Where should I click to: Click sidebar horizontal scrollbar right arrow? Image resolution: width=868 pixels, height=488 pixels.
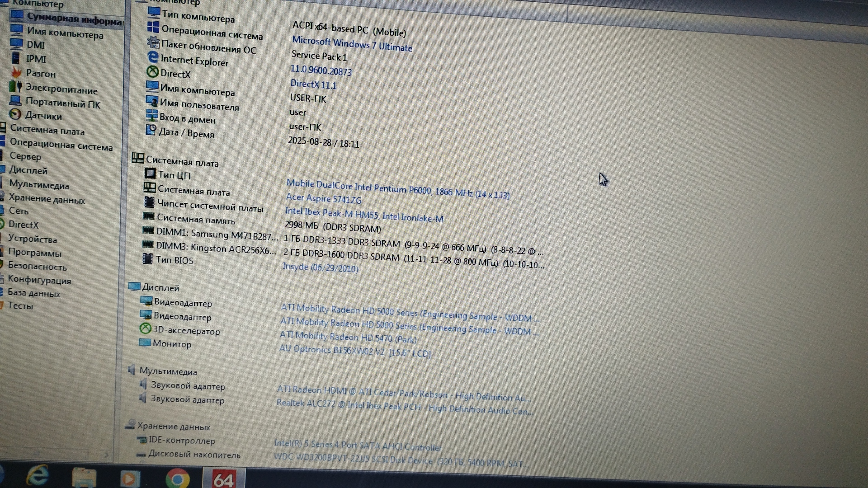(106, 455)
